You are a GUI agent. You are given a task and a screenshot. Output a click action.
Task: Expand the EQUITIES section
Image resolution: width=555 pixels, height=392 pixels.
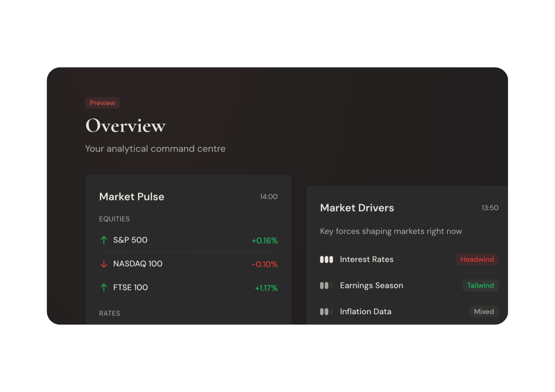tap(114, 219)
